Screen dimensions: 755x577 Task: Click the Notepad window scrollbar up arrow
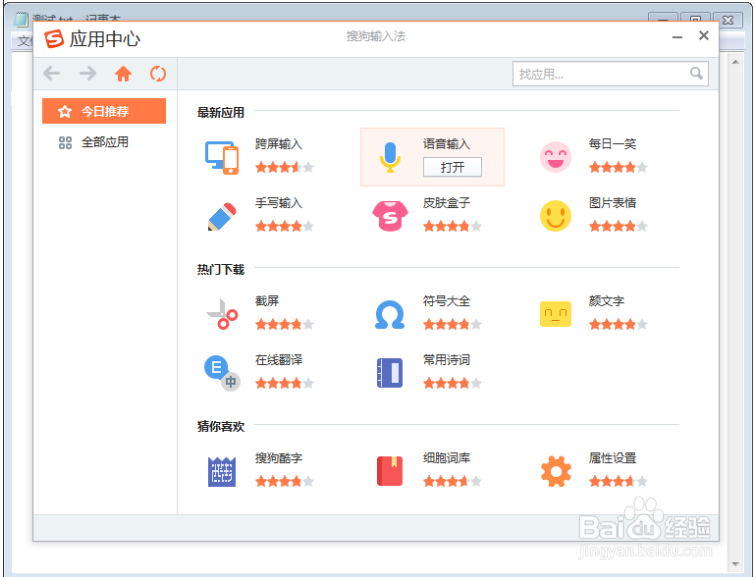[x=735, y=62]
